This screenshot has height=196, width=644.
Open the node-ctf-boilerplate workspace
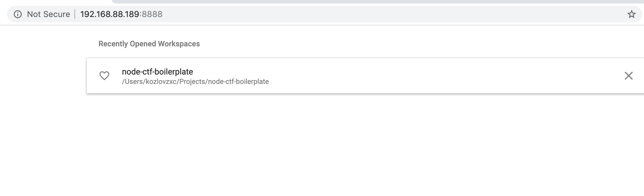(157, 71)
